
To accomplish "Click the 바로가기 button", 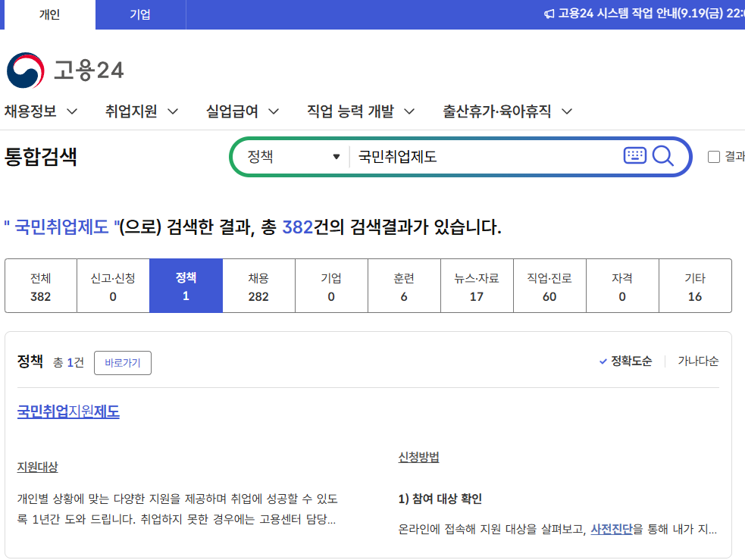I will point(123,363).
